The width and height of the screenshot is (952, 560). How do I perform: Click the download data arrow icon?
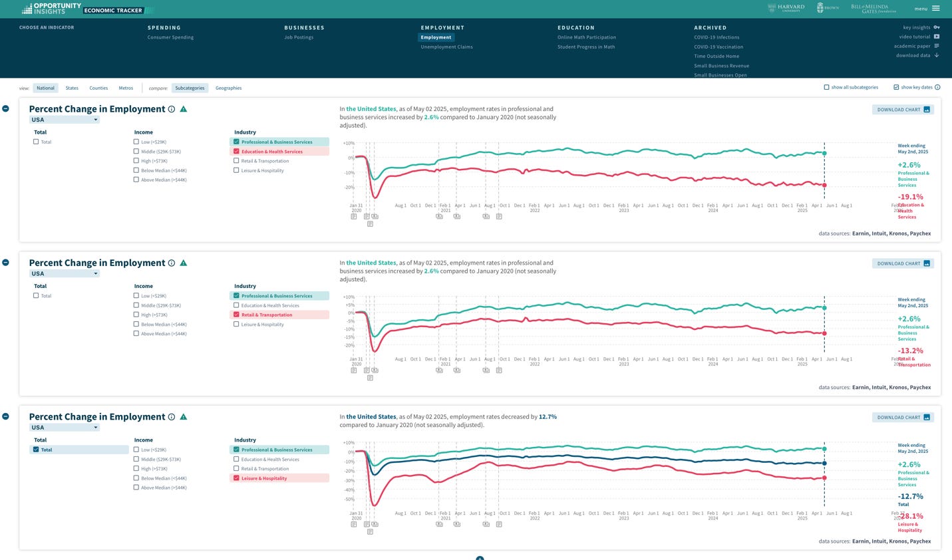tap(937, 55)
